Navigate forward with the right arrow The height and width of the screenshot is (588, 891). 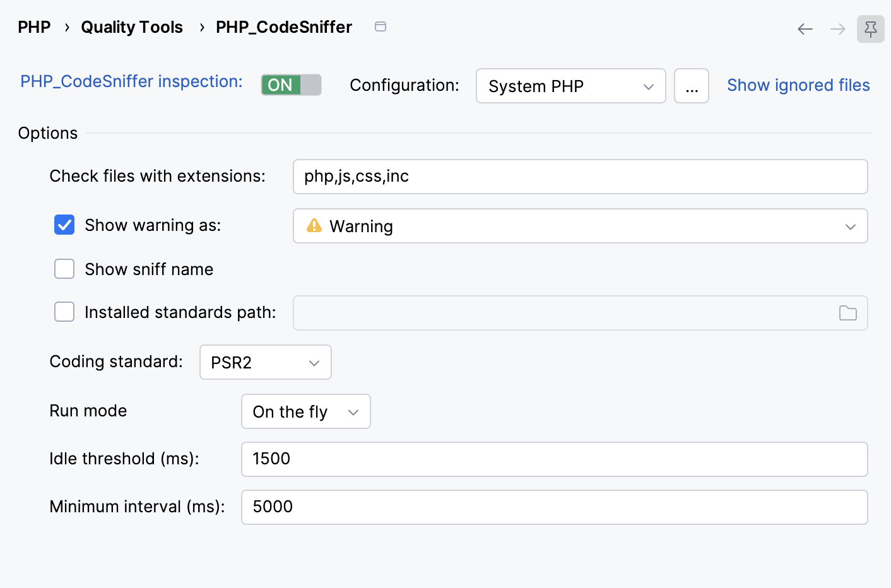pos(838,29)
